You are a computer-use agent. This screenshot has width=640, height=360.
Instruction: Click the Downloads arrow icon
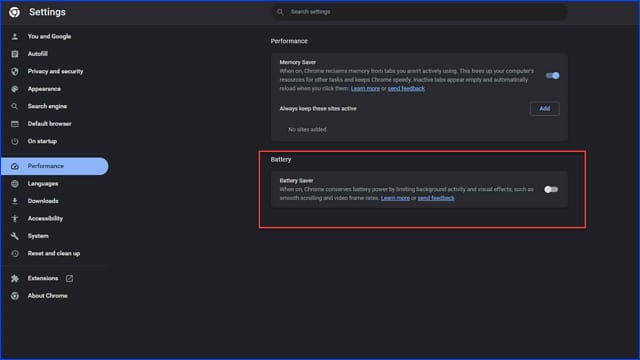pyautogui.click(x=15, y=201)
